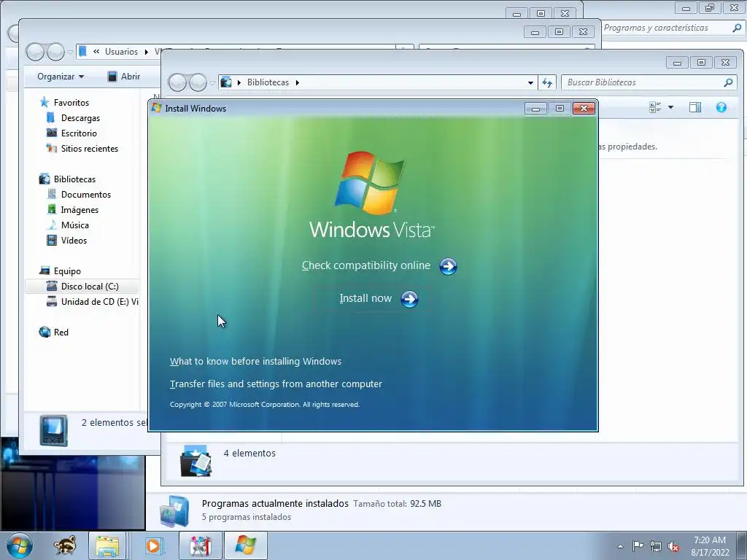Open What to know before installing Windows
Screen dimensions: 747x560
tap(255, 362)
